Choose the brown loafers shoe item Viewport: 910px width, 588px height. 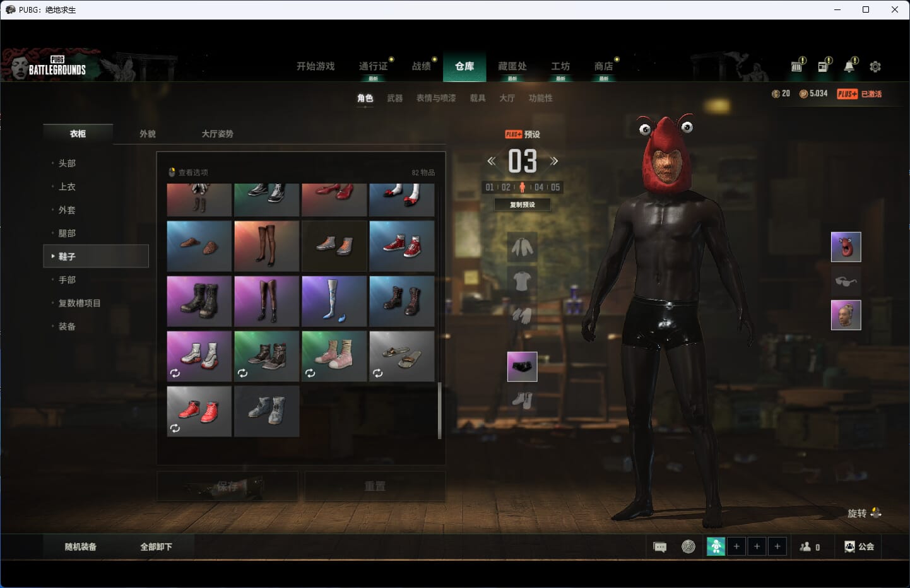(x=199, y=246)
